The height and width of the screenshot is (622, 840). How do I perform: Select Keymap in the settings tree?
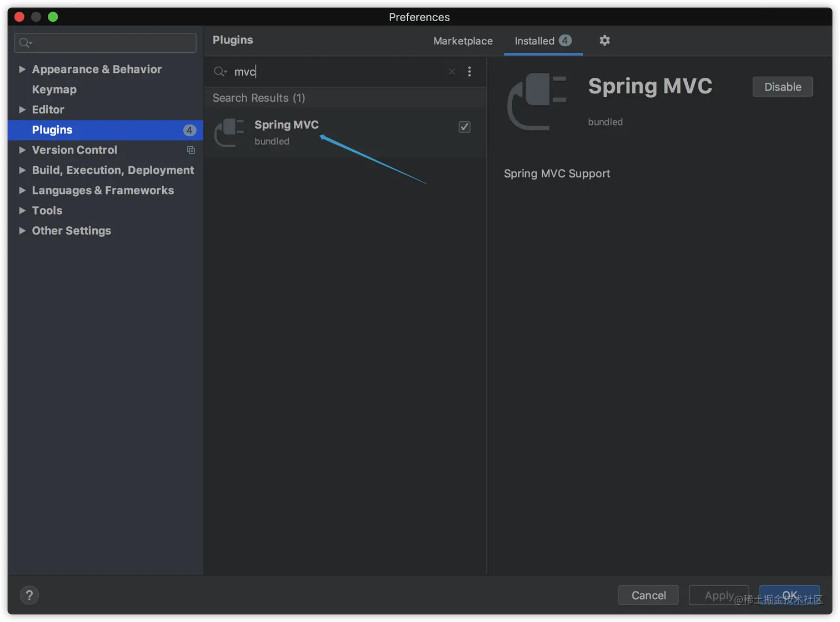[54, 89]
